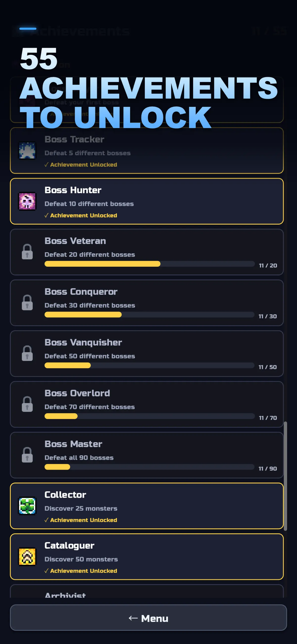Select the Cataloguer achievement title

69,545
